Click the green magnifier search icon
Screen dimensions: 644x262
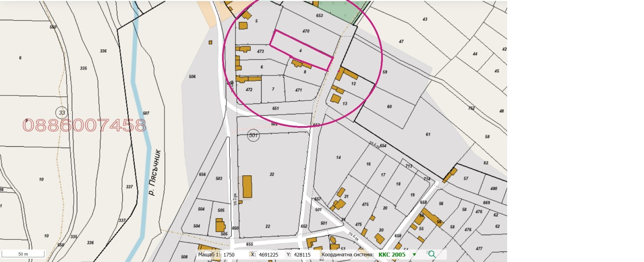(432, 254)
